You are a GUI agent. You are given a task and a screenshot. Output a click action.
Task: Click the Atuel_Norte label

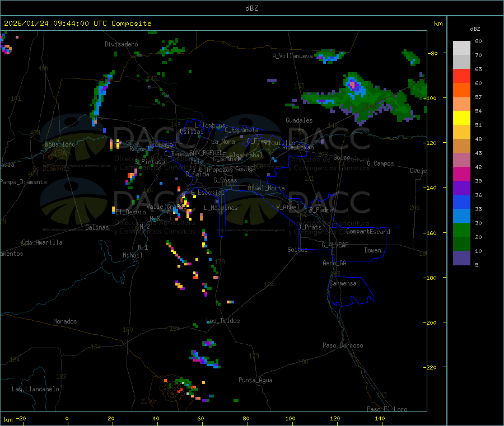(266, 188)
